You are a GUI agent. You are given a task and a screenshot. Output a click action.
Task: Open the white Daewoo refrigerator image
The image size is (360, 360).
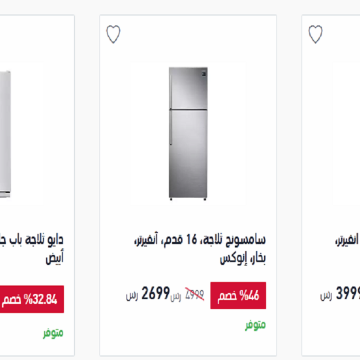tap(5, 134)
